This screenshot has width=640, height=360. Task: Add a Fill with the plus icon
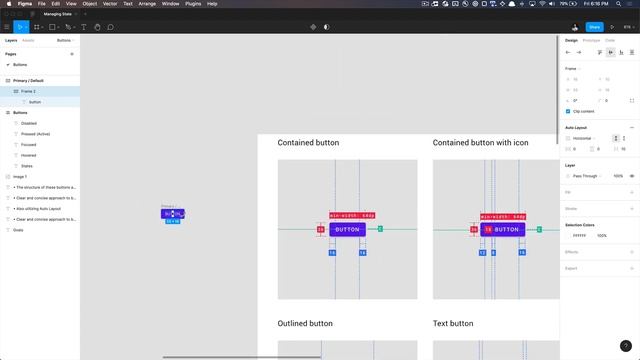tap(632, 192)
